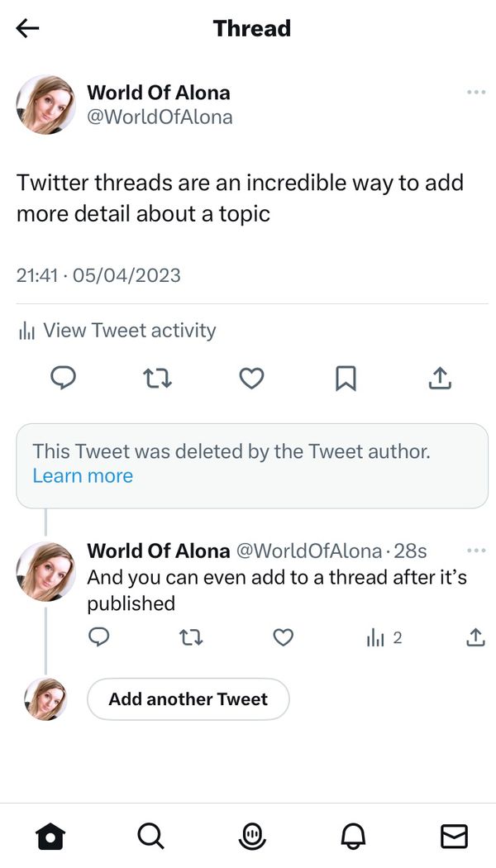Screen dimensions: 496x868
Task: Open the Learn more link about deleted Tweets
Action: [x=82, y=475]
